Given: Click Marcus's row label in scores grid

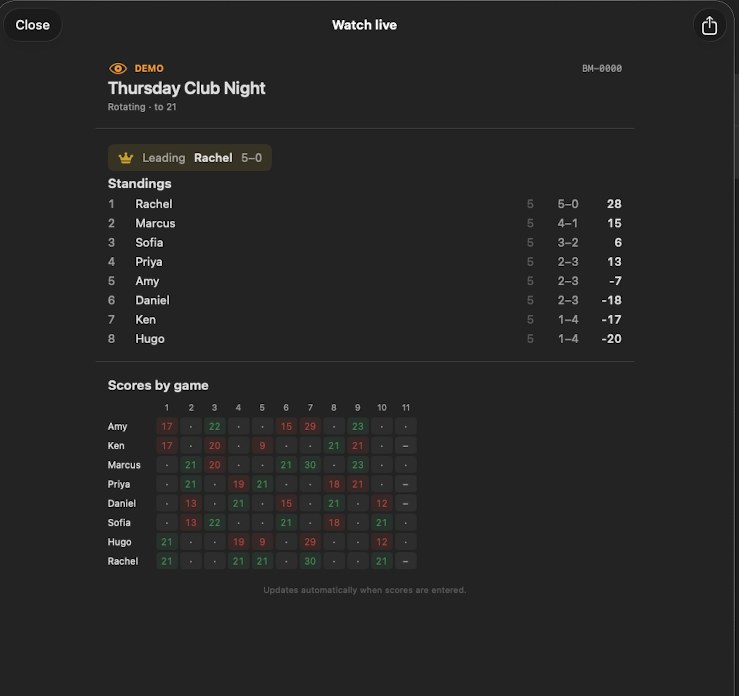Looking at the screenshot, I should (124, 465).
